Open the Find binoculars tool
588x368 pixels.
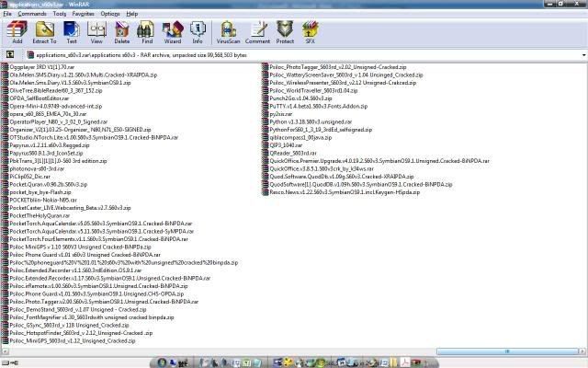(147, 32)
